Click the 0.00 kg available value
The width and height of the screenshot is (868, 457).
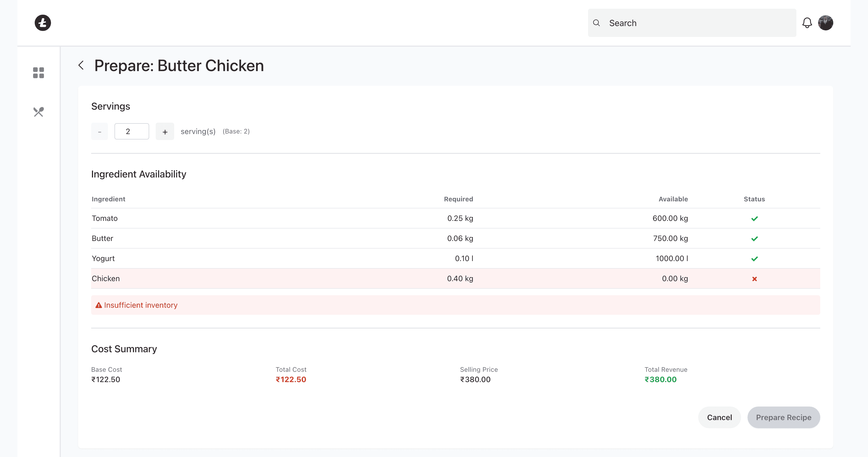click(675, 278)
